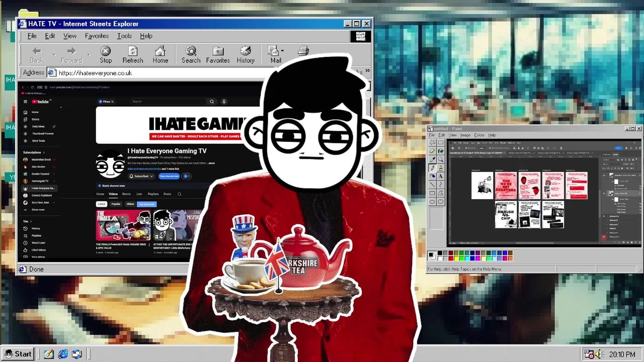Viewport: 644px width, 362px height.
Task: Click the Filters button above YouTube search
Action: tap(106, 102)
